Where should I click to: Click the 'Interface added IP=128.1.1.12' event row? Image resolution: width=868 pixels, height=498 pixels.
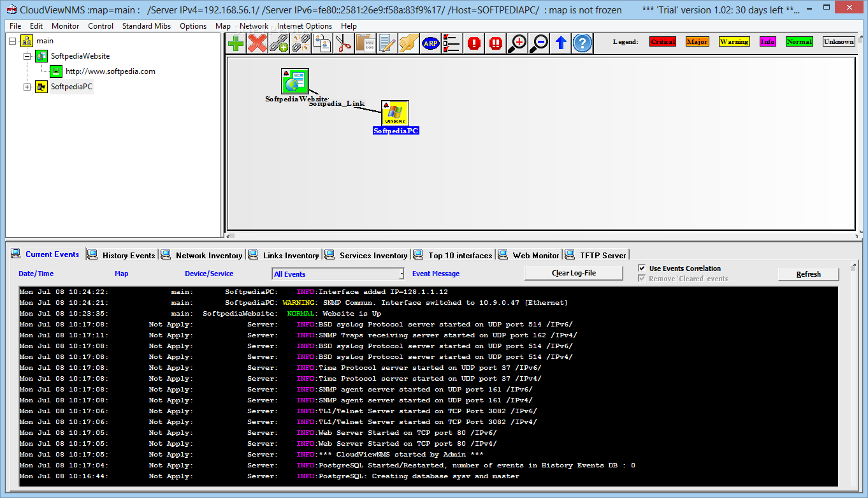coord(428,291)
